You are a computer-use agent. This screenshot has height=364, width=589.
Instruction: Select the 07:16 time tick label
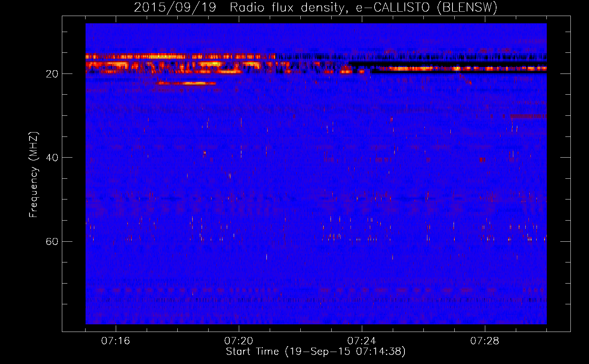116,341
